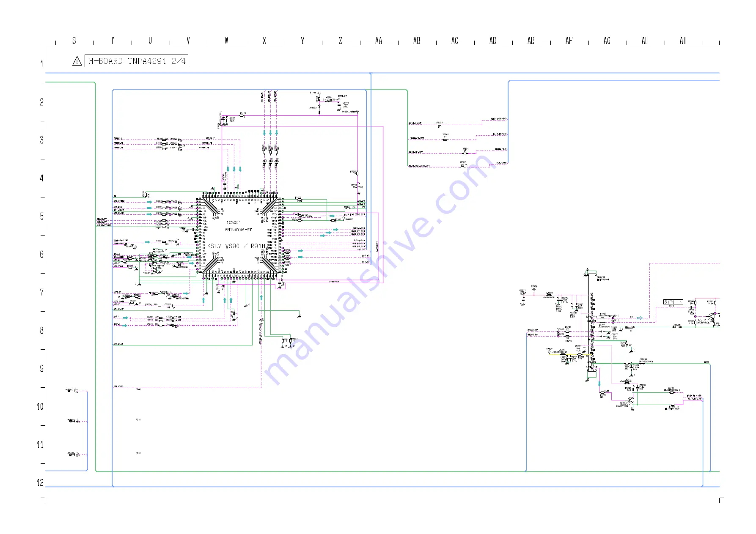The width and height of the screenshot is (756, 534).
Task: Click column header W
Action: point(226,41)
